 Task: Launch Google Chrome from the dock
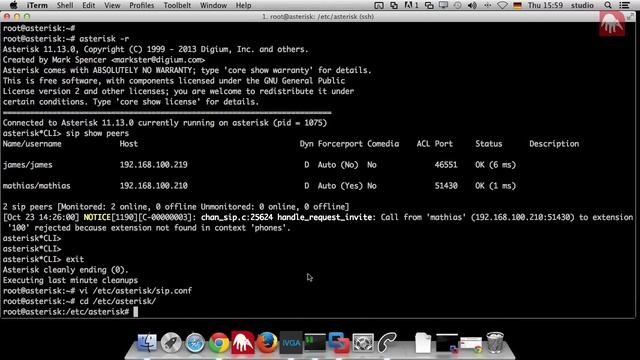tap(219, 342)
